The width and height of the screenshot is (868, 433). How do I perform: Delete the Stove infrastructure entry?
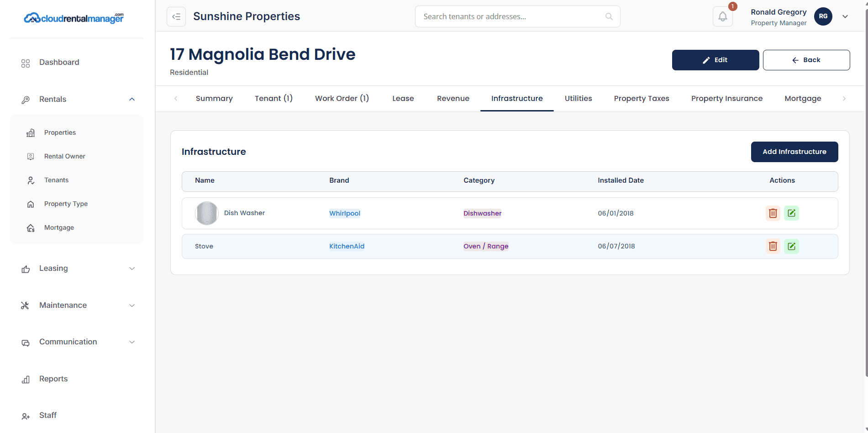[x=773, y=246]
